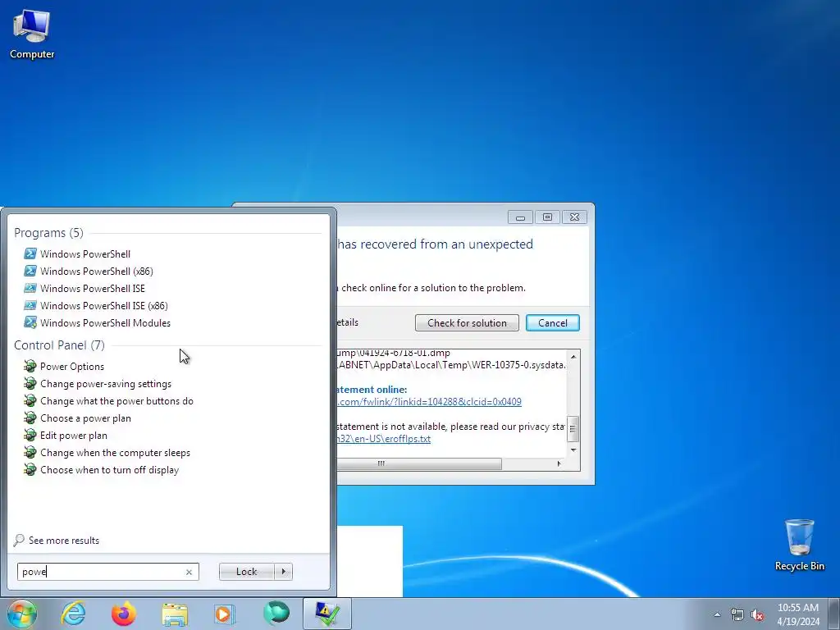Maximize the error recovery dialog
Image resolution: width=840 pixels, height=630 pixels.
tap(547, 217)
